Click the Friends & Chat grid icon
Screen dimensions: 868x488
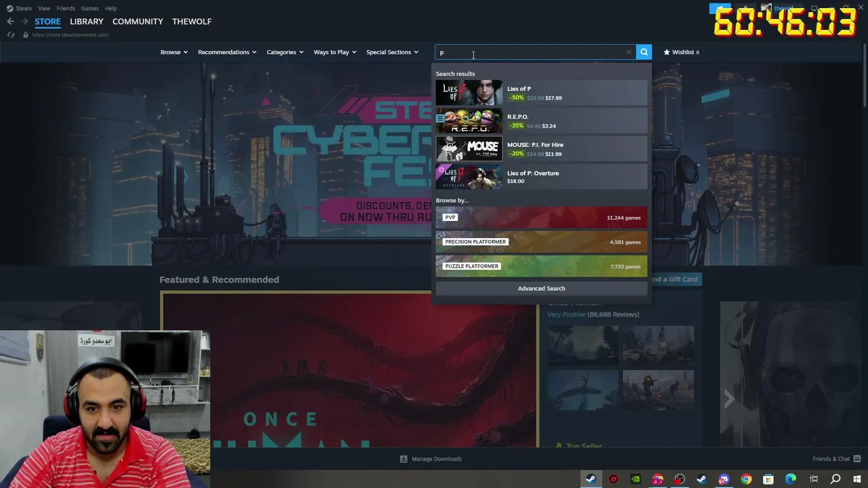[857, 459]
